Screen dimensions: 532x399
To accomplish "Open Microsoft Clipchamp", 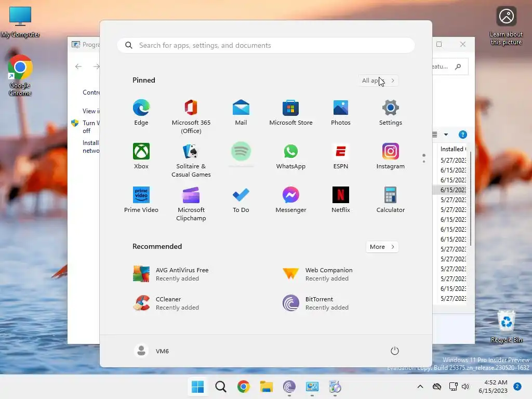I will tap(191, 204).
